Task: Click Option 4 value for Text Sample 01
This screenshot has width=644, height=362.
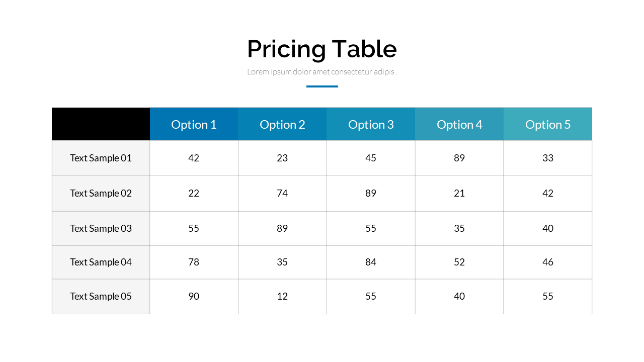Action: [459, 158]
